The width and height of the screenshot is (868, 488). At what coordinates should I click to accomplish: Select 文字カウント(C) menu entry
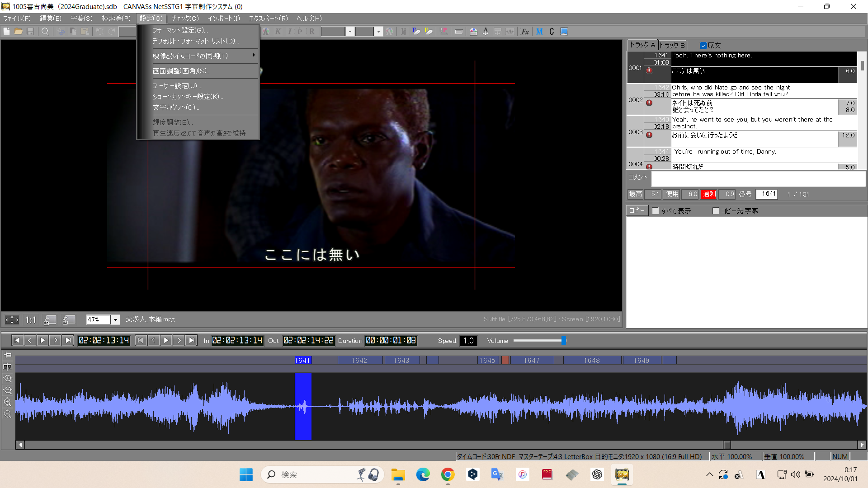[198, 108]
